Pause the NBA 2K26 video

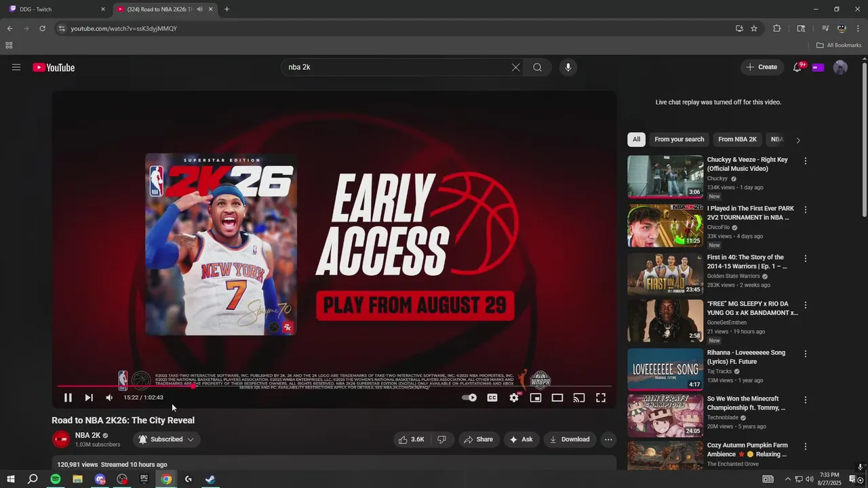(68, 398)
